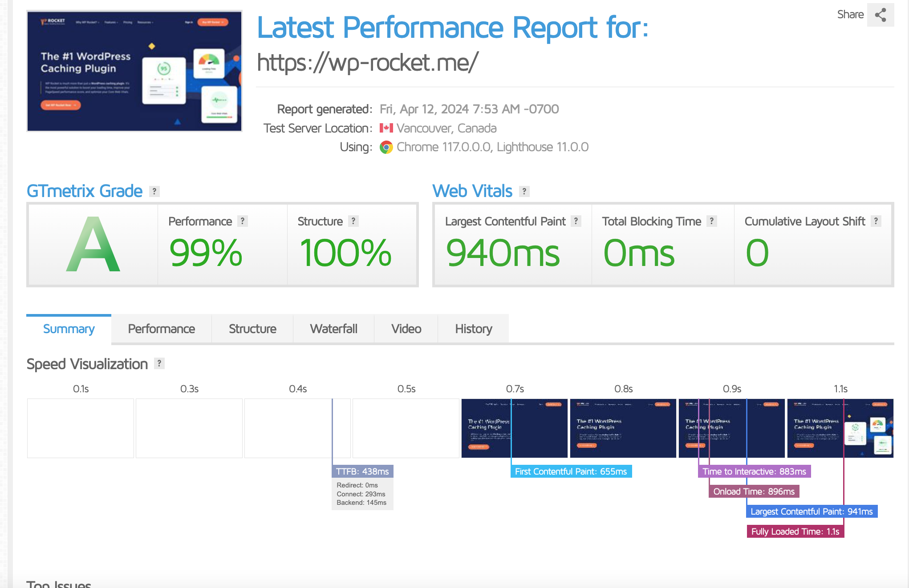
Task: Open the Video tab
Action: (406, 329)
